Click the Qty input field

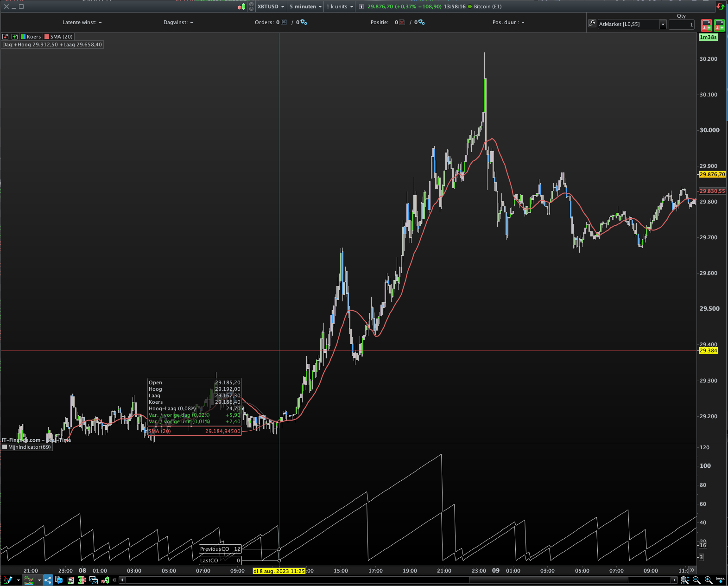pos(681,24)
